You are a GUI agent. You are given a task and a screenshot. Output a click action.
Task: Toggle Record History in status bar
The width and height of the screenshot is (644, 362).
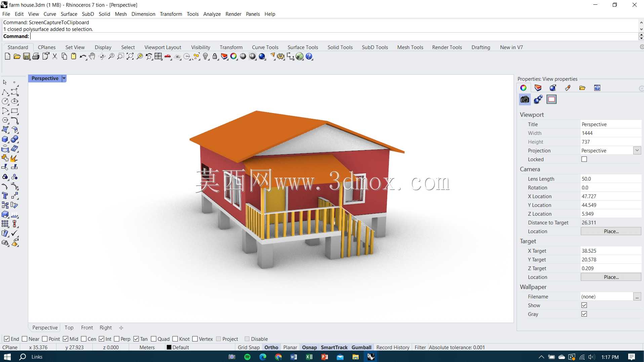pyautogui.click(x=393, y=348)
